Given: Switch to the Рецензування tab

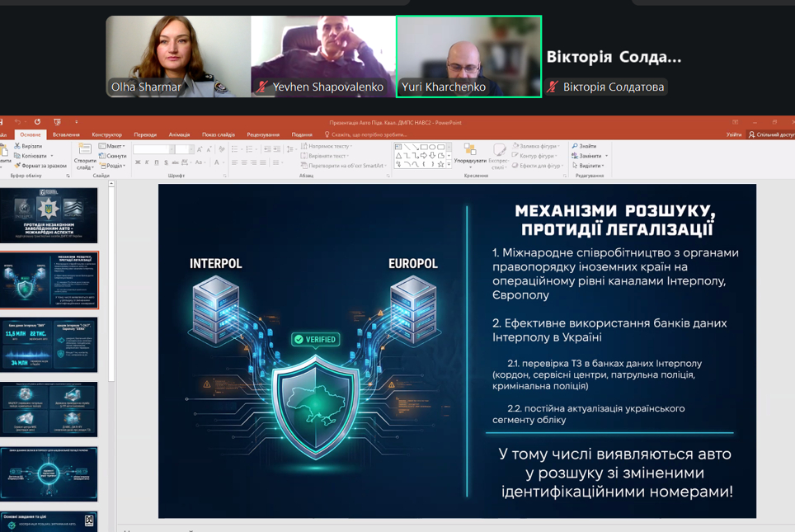Looking at the screenshot, I should [x=263, y=135].
